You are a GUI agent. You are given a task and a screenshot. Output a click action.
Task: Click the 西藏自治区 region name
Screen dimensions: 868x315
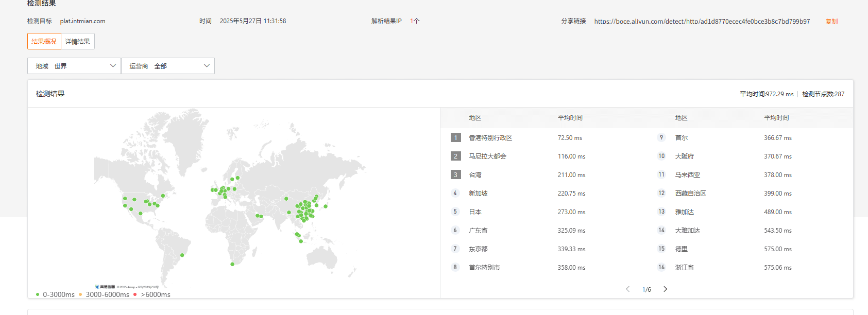pyautogui.click(x=690, y=194)
